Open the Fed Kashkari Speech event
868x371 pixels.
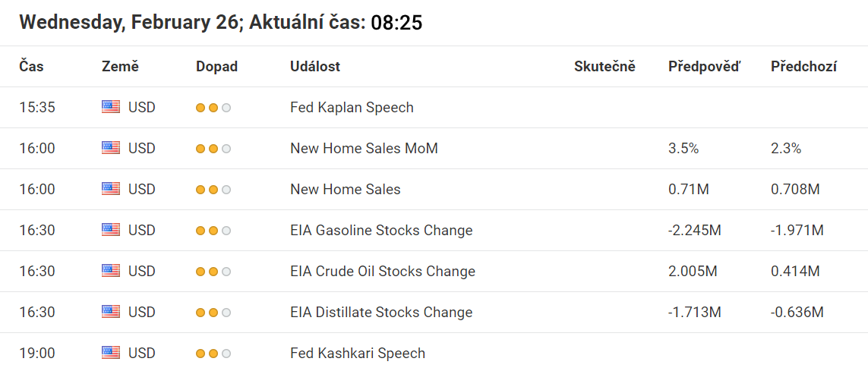(x=358, y=353)
